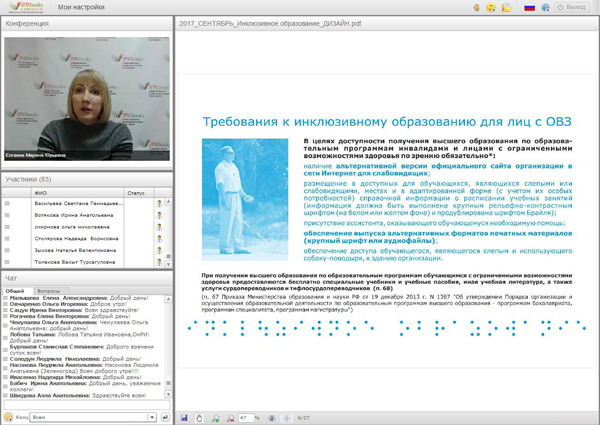Screen dimensions: 600x425
Task: Click the slide title Требования к инклюзивному образованию
Action: coord(387,122)
